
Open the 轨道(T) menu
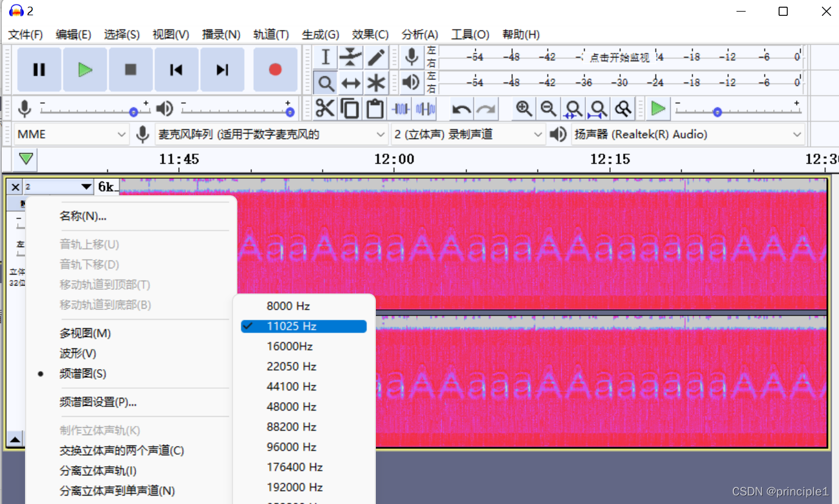[271, 35]
